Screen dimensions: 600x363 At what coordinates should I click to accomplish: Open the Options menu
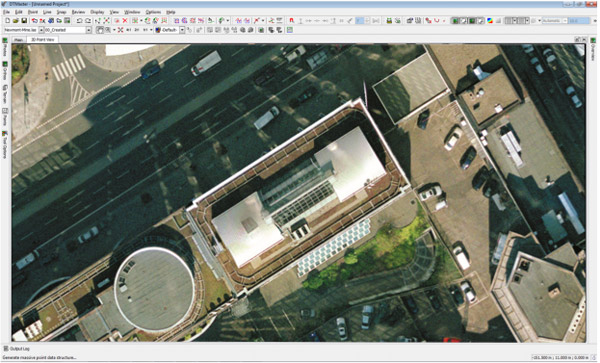point(153,12)
